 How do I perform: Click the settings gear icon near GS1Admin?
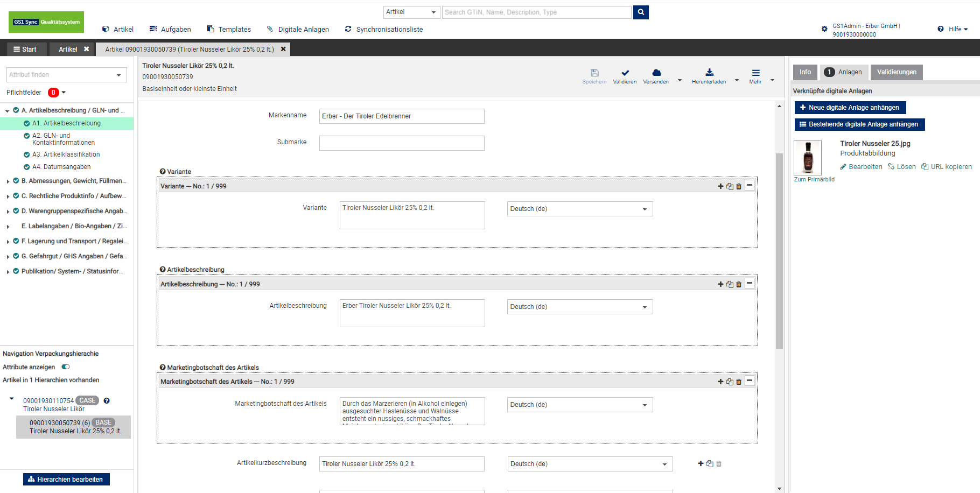tap(824, 29)
